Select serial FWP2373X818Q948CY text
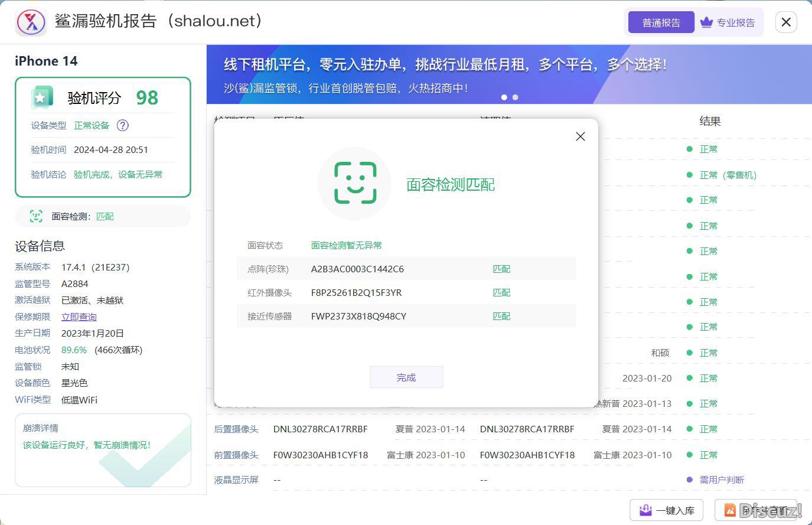 (x=358, y=316)
